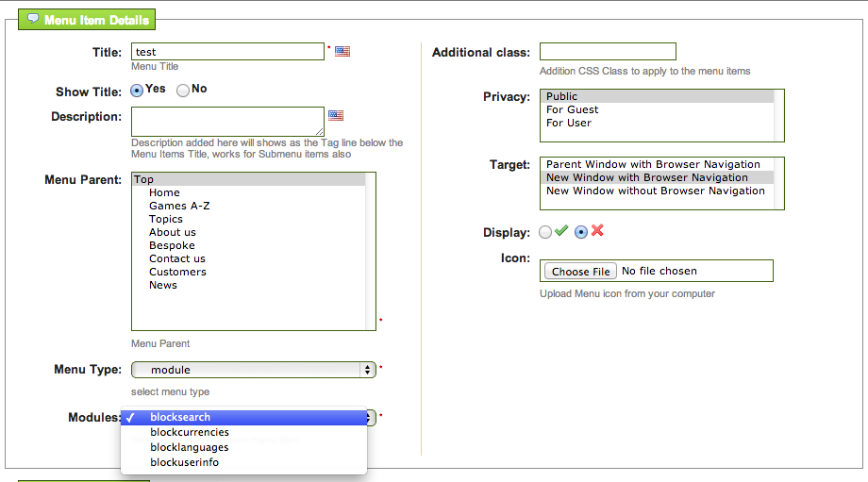Select For User in Privacy list
The image size is (868, 482).
click(x=657, y=123)
